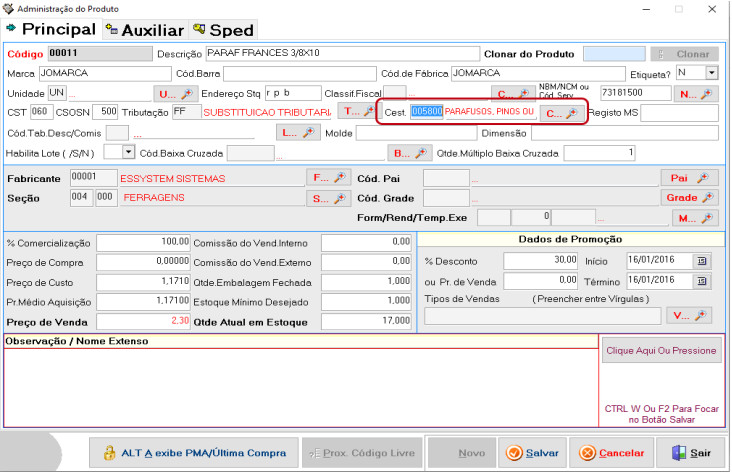The width and height of the screenshot is (732, 473).
Task: Open the Grade lookup button
Action: click(689, 198)
